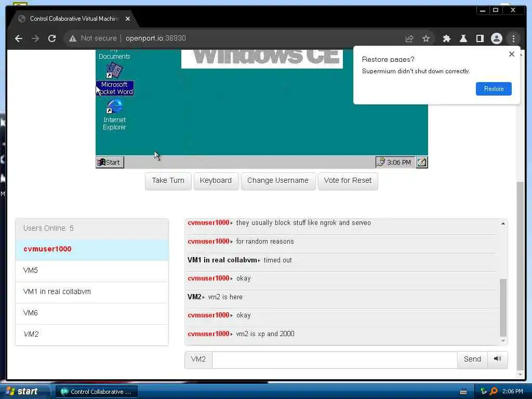
Task: Reload the page with the refresh icon
Action: (x=52, y=38)
